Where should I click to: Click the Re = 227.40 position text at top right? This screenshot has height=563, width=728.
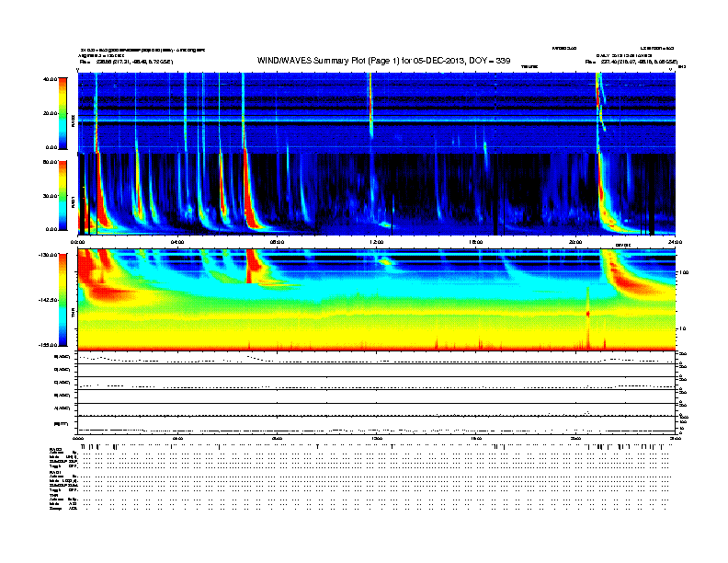coord(631,62)
